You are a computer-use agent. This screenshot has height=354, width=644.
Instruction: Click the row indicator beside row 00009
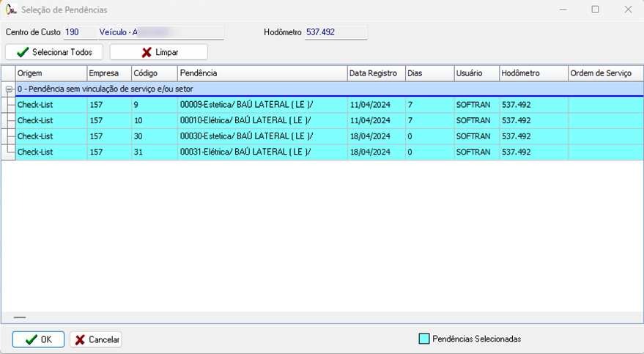[8, 105]
